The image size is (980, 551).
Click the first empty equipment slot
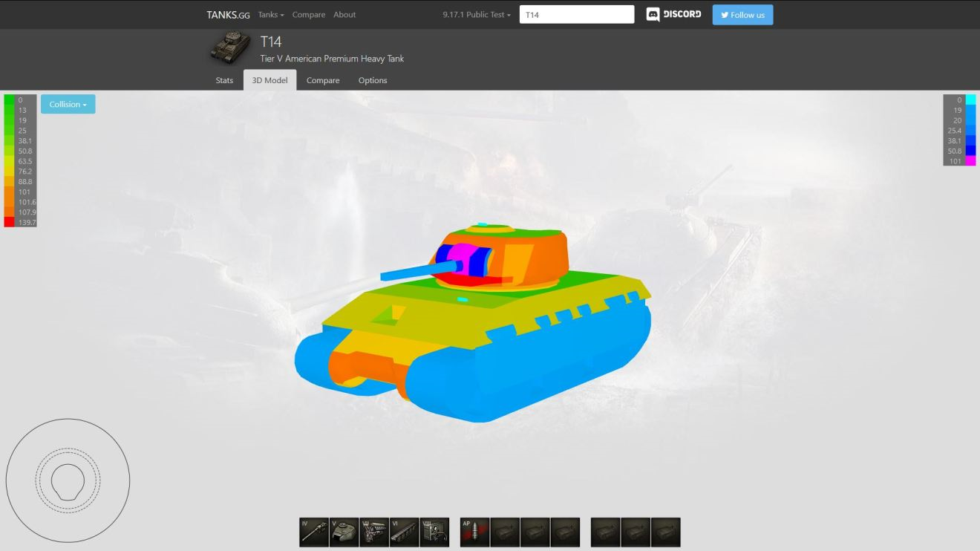[x=505, y=532]
